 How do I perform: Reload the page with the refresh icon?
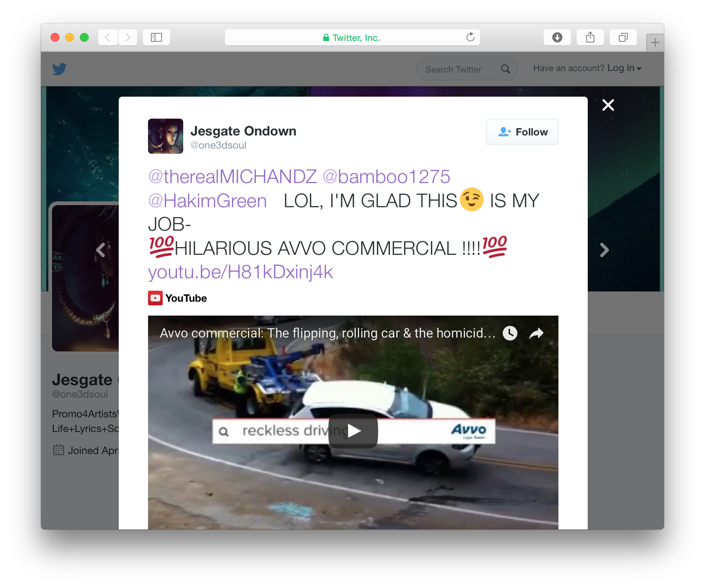coord(470,37)
